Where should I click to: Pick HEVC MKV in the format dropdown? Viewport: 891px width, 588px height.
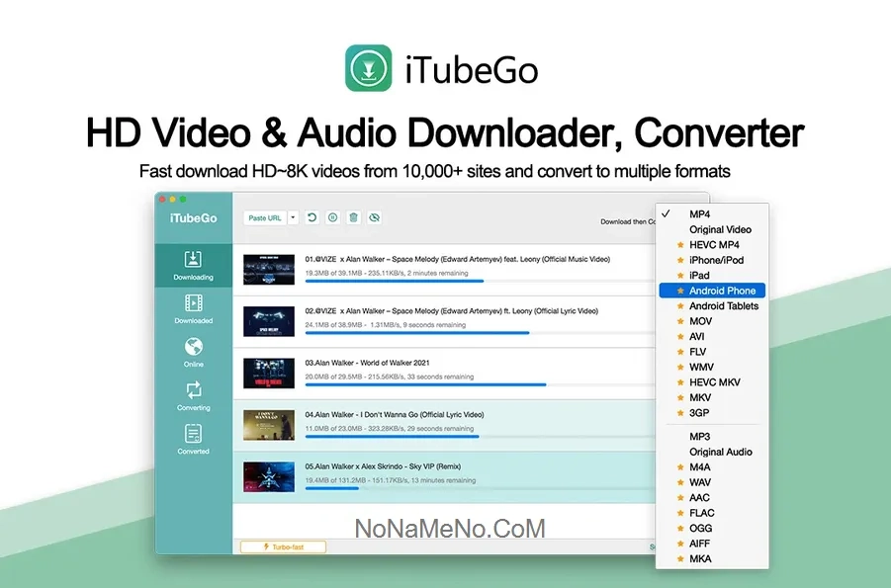(x=714, y=382)
